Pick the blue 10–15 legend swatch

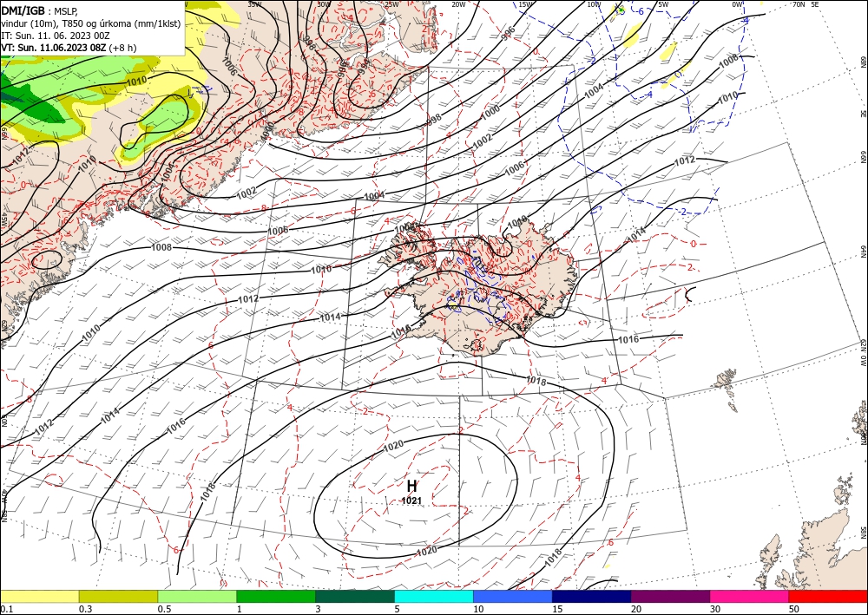pos(513,596)
